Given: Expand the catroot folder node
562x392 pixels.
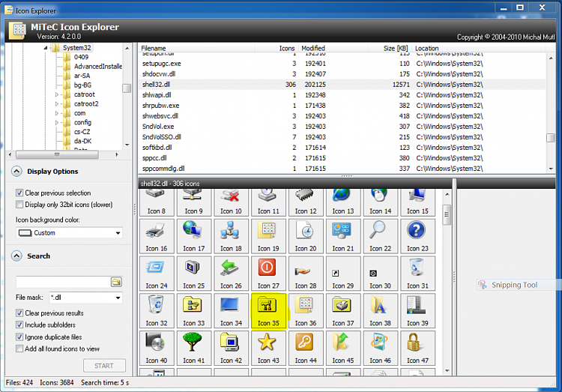Looking at the screenshot, I should (x=57, y=94).
